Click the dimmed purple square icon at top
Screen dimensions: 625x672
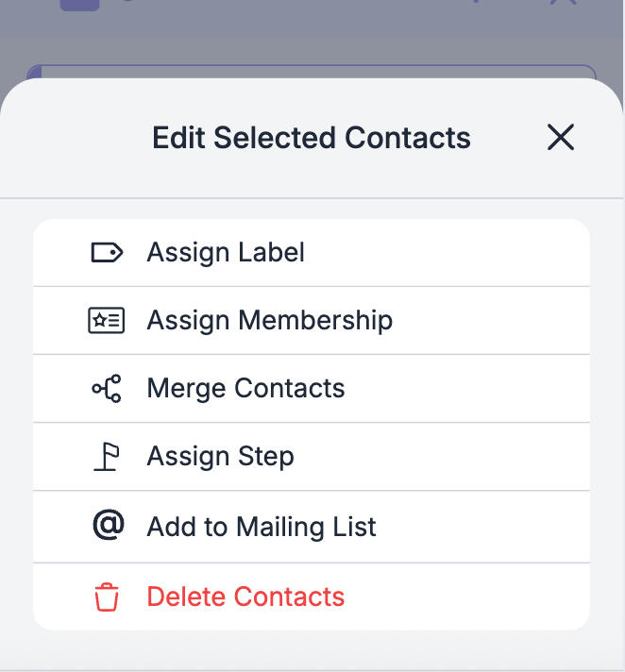tap(79, 4)
